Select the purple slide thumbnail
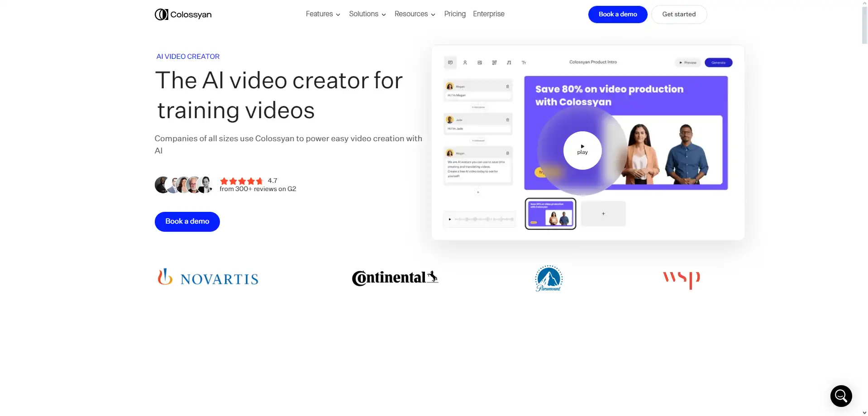The width and height of the screenshot is (868, 416). 550,214
